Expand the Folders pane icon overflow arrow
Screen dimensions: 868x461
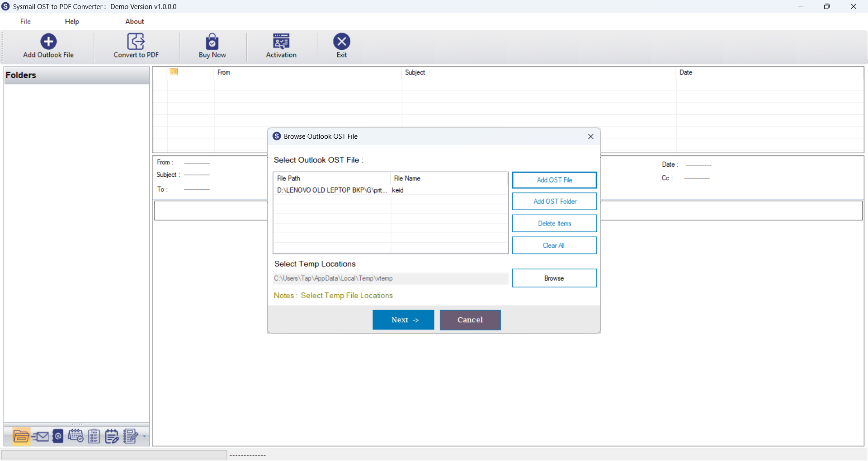tap(144, 437)
